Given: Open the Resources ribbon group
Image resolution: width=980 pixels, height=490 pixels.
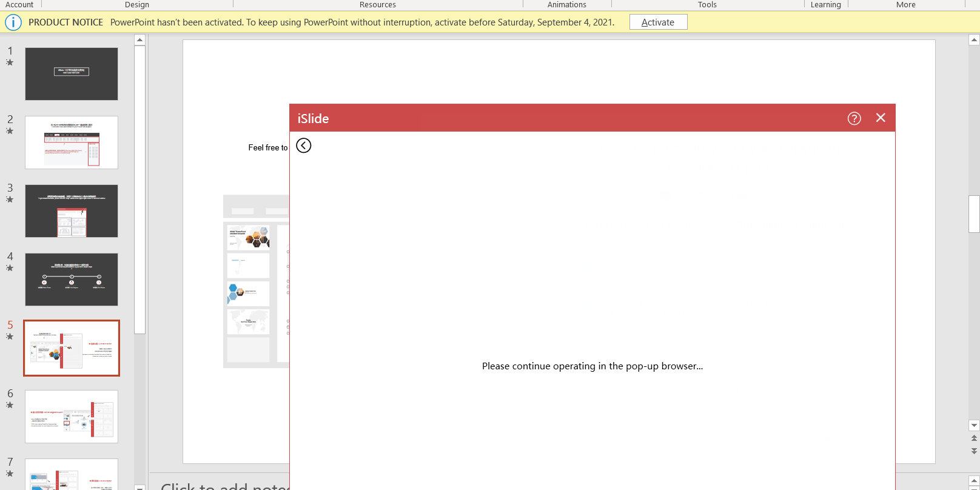Looking at the screenshot, I should (x=378, y=4).
